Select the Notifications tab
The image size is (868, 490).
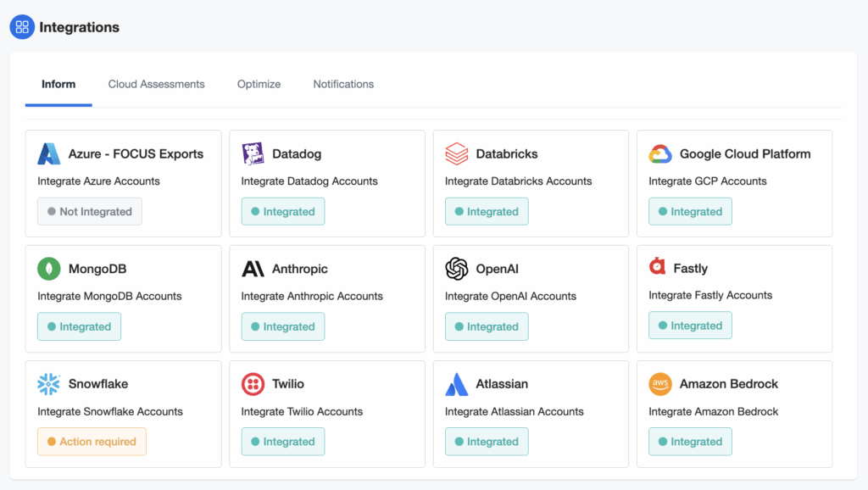(x=343, y=84)
